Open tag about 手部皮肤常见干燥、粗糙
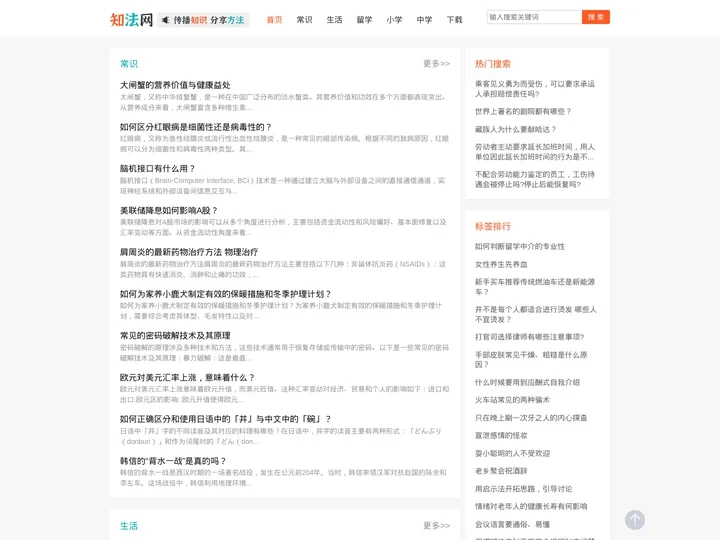Viewport: 720px width, 540px height. [531, 359]
